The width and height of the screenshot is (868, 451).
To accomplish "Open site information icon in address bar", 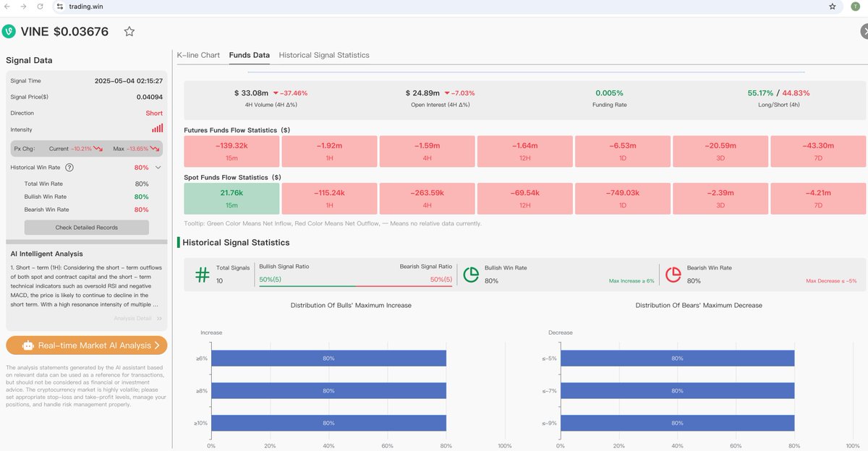I will point(60,7).
